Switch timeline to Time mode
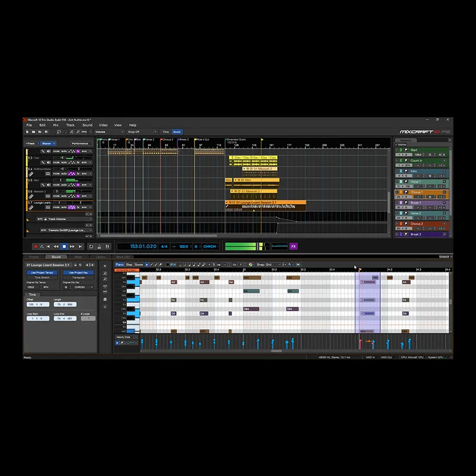The image size is (476, 476). point(165,131)
